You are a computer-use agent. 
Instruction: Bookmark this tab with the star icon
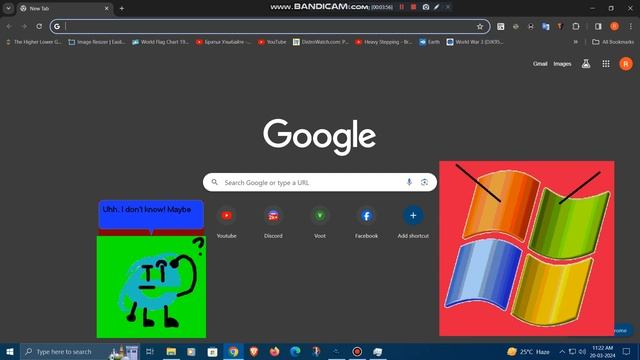click(480, 27)
